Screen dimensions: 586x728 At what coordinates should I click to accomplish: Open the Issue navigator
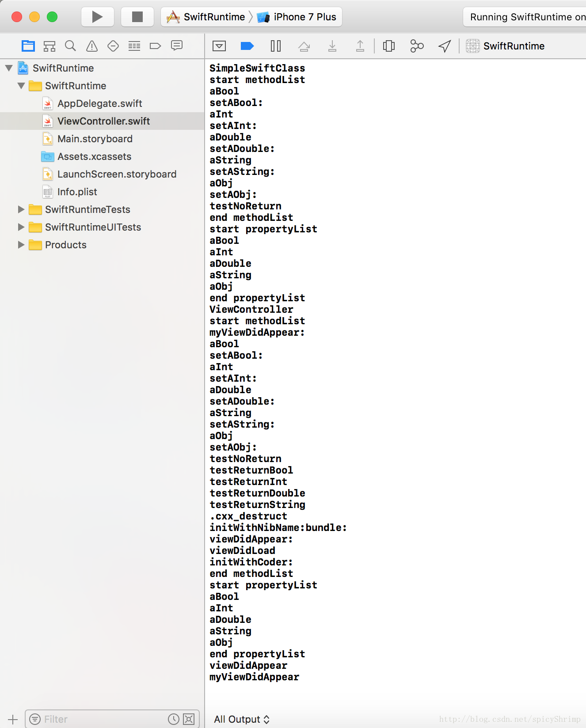pos(92,46)
